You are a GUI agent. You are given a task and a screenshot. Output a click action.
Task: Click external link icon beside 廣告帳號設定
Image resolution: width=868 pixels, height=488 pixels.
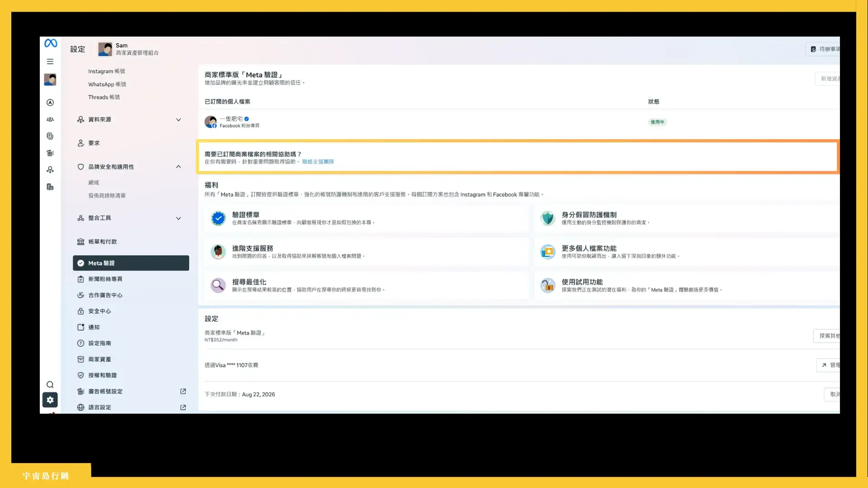click(x=183, y=391)
